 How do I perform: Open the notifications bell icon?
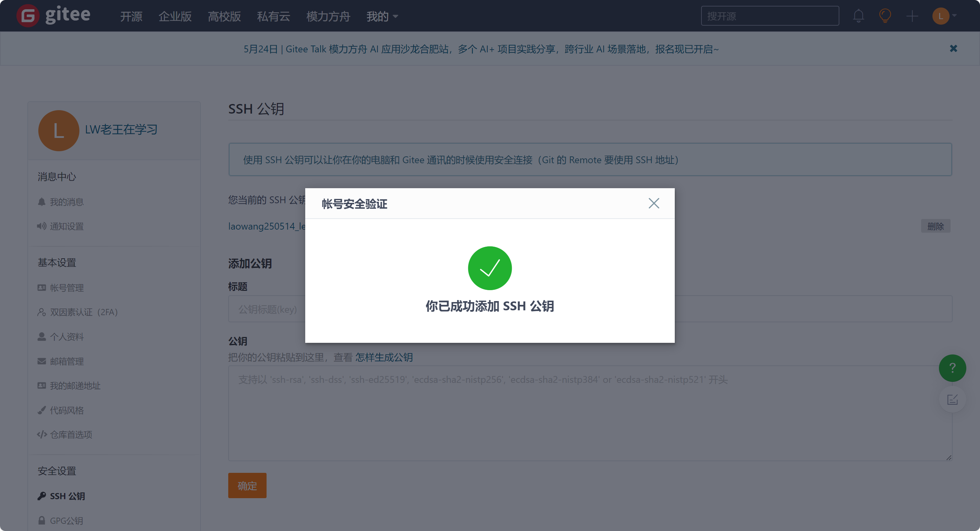click(858, 16)
